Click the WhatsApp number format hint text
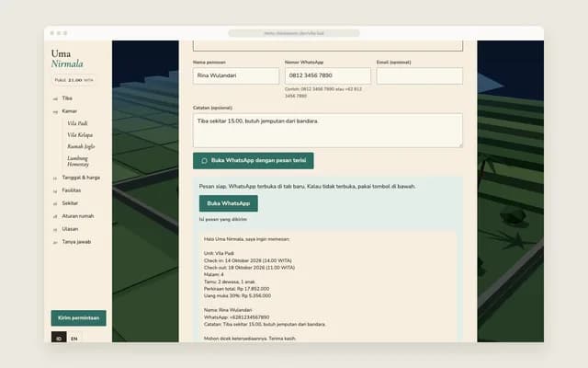 pos(323,93)
